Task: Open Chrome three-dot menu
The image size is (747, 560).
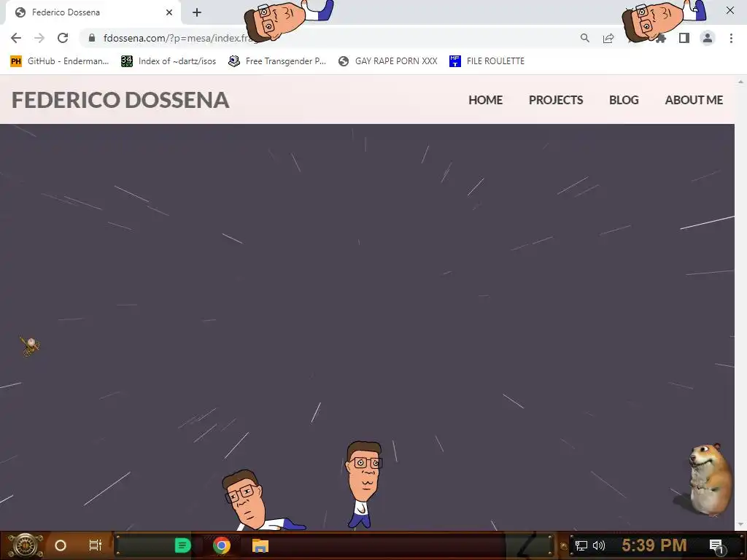Action: (731, 38)
